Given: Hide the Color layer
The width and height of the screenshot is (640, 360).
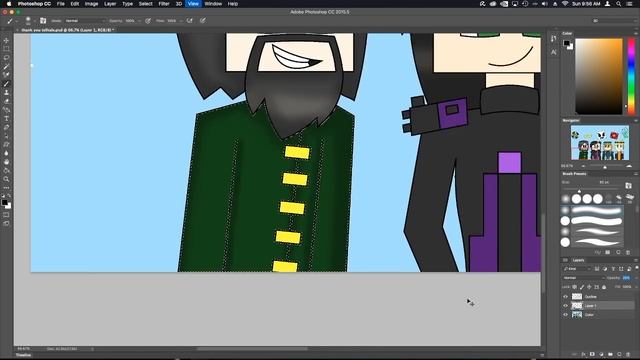Looking at the screenshot, I should point(565,315).
